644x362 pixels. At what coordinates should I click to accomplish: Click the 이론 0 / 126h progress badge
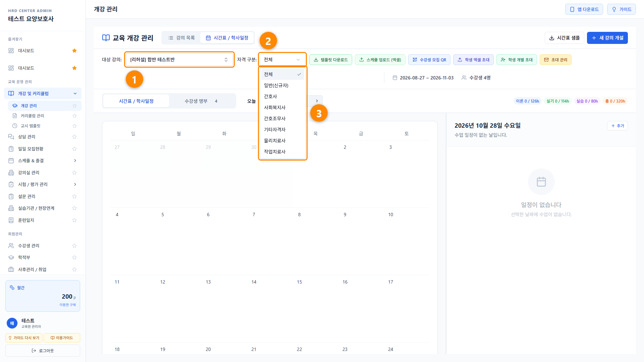tap(527, 101)
